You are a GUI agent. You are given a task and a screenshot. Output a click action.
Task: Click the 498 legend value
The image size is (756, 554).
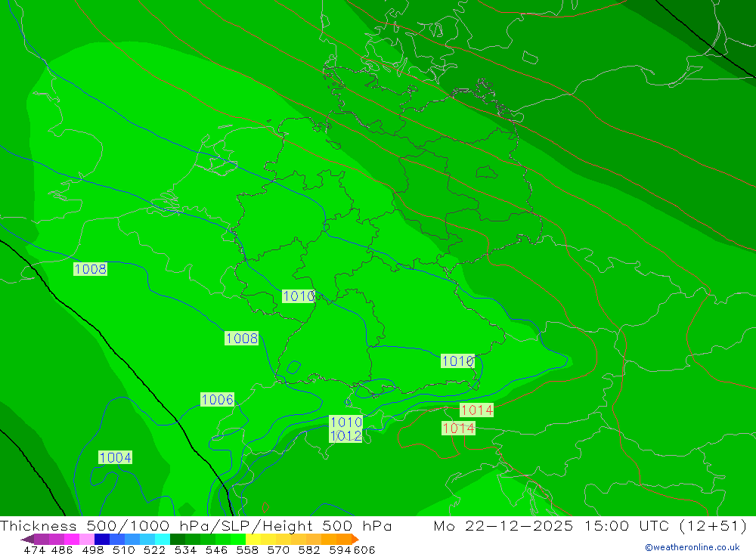93,549
